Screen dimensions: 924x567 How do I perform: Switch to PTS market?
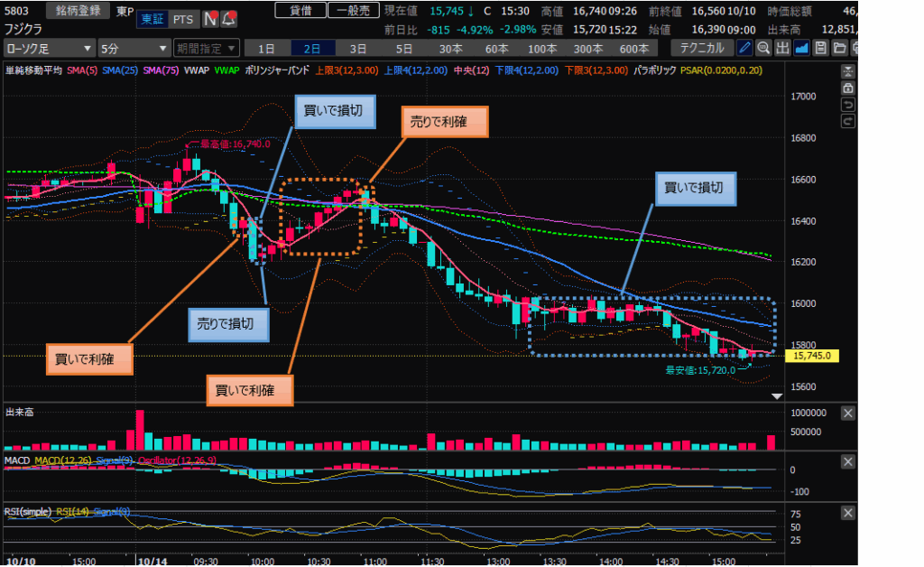(182, 19)
